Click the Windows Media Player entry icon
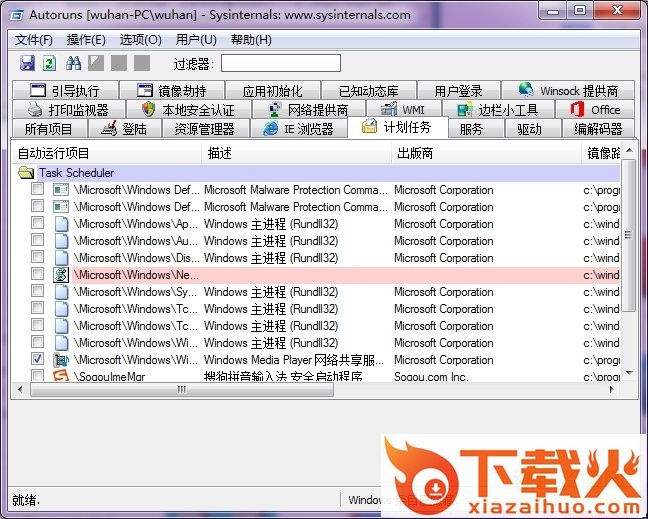 60,360
